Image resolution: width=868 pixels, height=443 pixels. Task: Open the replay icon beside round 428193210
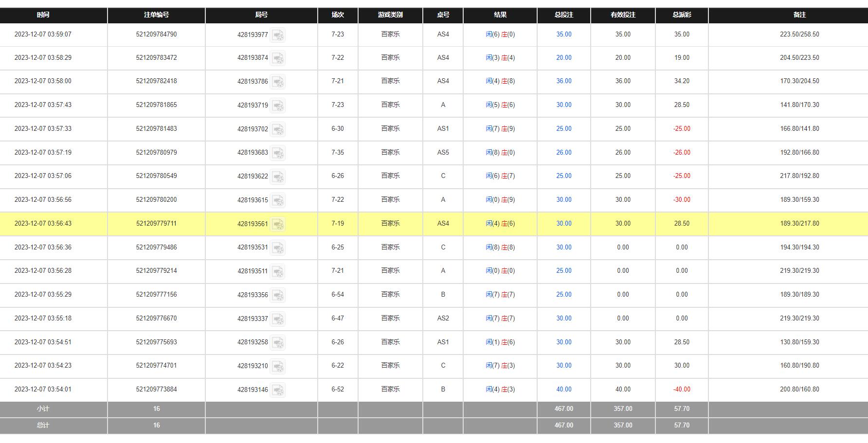278,366
